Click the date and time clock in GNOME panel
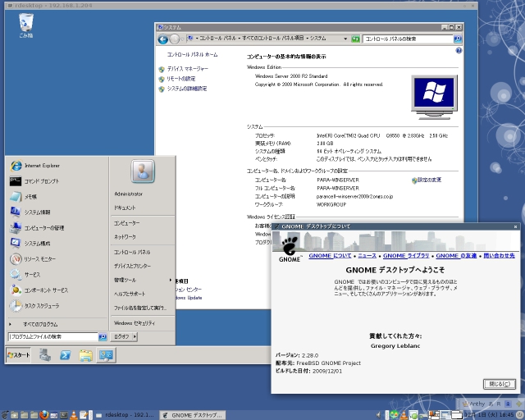This screenshot has height=420, width=525. (x=489, y=415)
